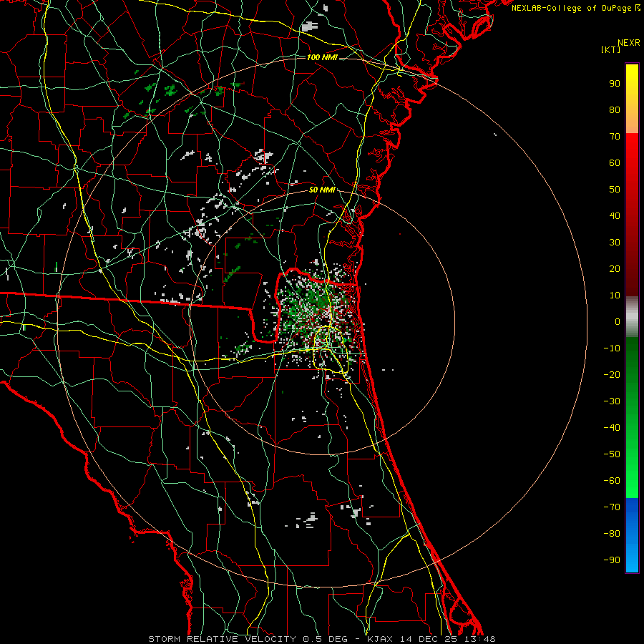This screenshot has height=644, width=644.
Task: Click the -80 value on the velocity scale
Action: 612,534
